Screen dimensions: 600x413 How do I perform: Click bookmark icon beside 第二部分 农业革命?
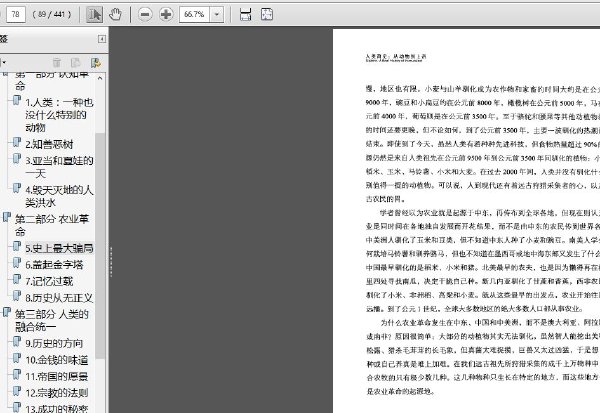[7, 217]
